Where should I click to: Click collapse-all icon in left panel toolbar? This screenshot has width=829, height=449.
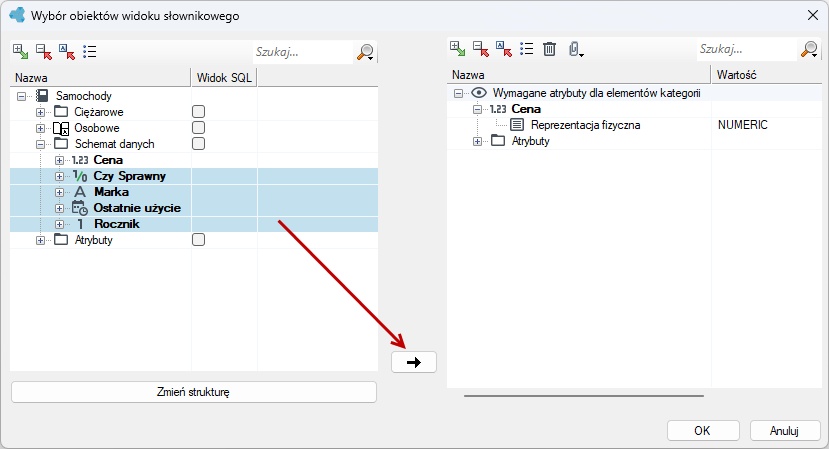tap(44, 51)
